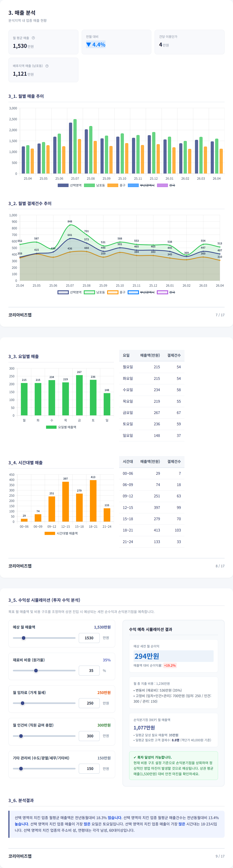Click the blue down-triangle next to 4.4%
This screenshot has width=233, height=868.
(x=89, y=44)
